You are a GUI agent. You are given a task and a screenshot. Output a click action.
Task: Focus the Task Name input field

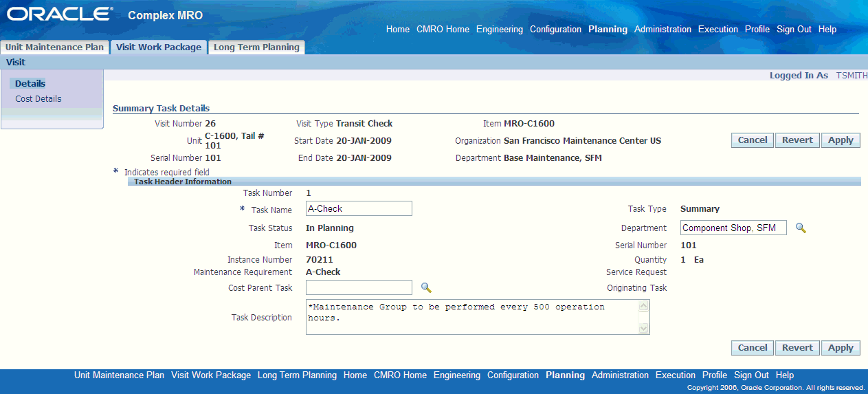pyautogui.click(x=359, y=209)
